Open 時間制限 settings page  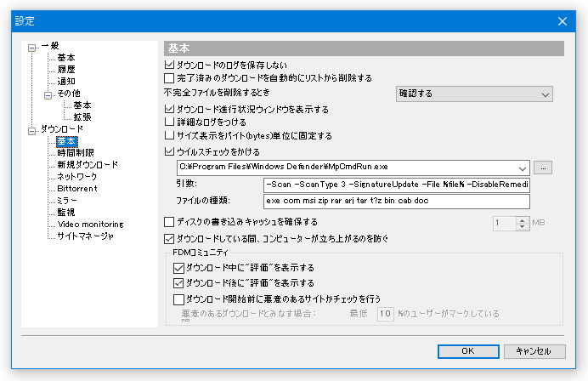point(76,153)
